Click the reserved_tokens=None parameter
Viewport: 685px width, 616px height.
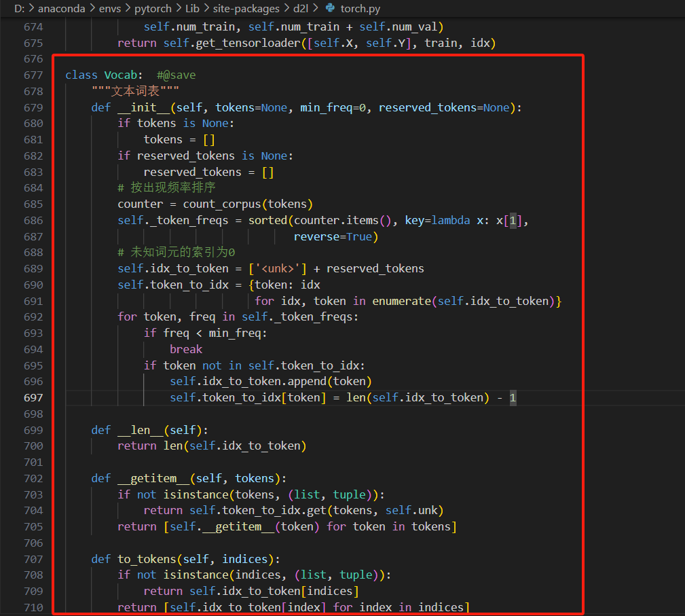(x=444, y=107)
